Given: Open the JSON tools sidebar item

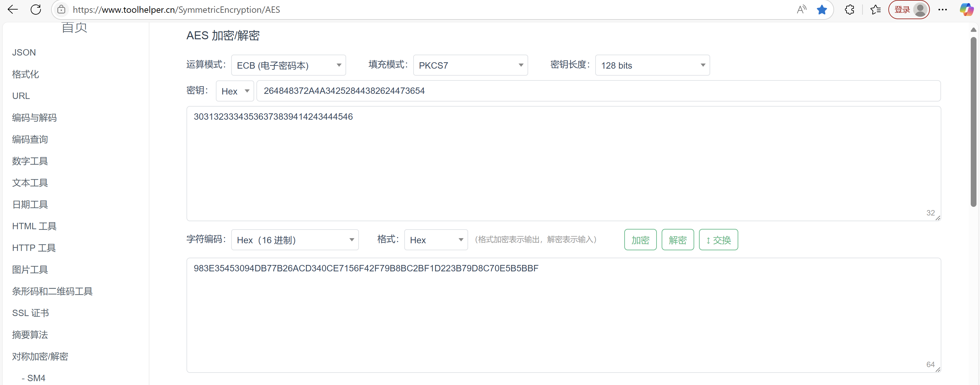Looking at the screenshot, I should point(24,52).
